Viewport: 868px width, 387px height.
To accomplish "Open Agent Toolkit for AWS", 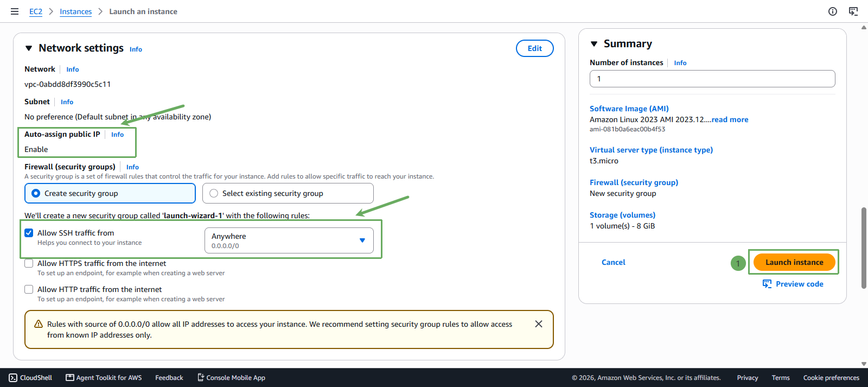I will coord(104,378).
